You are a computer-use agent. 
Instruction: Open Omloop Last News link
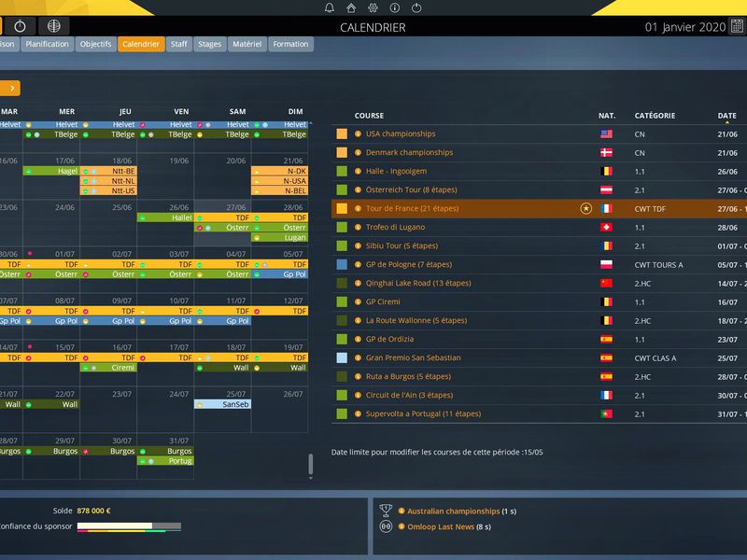[441, 526]
